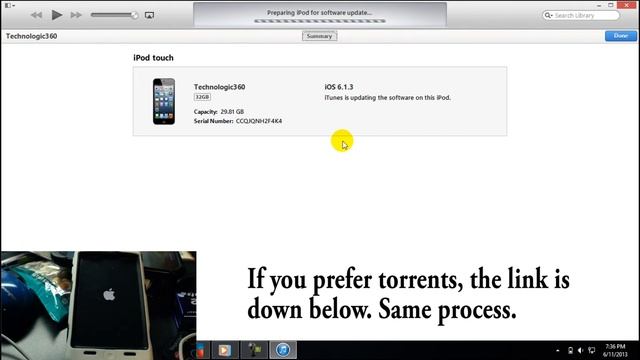Open the media player taskbar icon
Screen dimensions: 640x360
point(224,350)
